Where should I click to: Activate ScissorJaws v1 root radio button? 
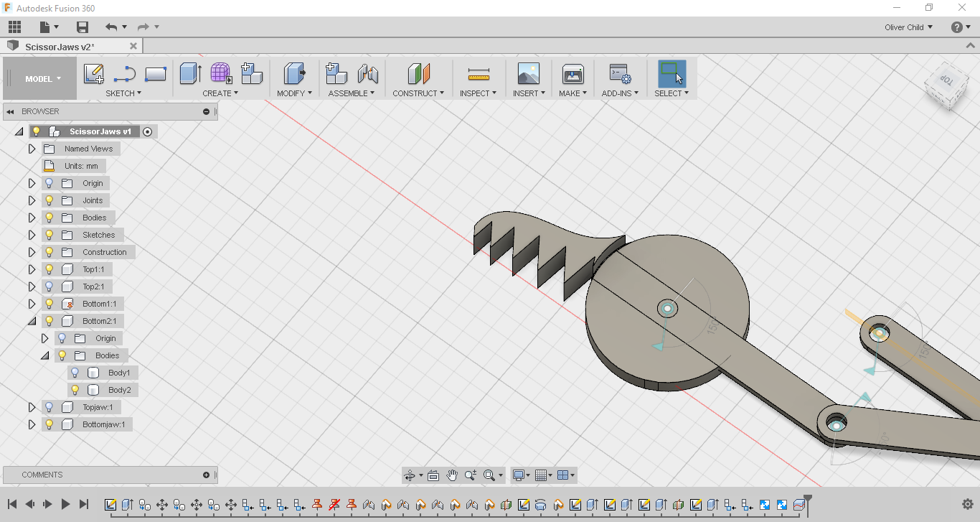coord(147,131)
